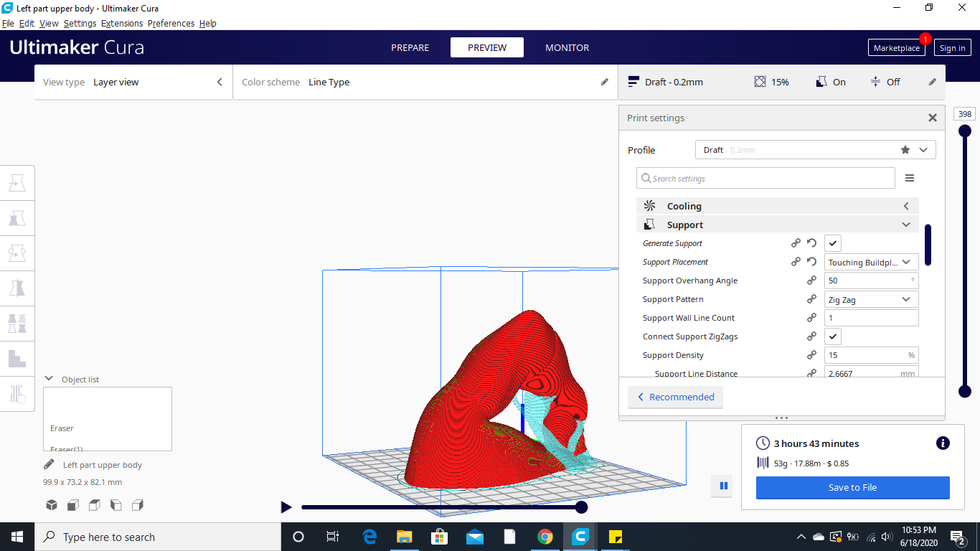Image resolution: width=980 pixels, height=551 pixels.
Task: Reset the Generate Support setting
Action: (x=812, y=243)
